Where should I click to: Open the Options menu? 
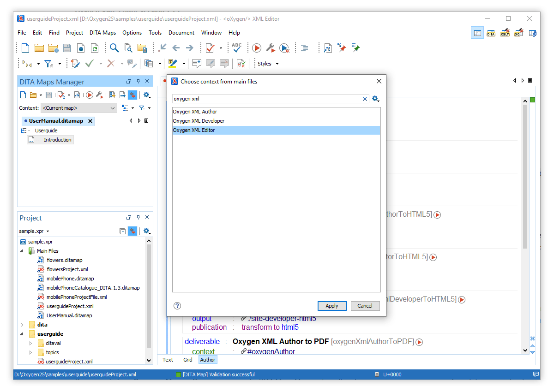tap(132, 33)
